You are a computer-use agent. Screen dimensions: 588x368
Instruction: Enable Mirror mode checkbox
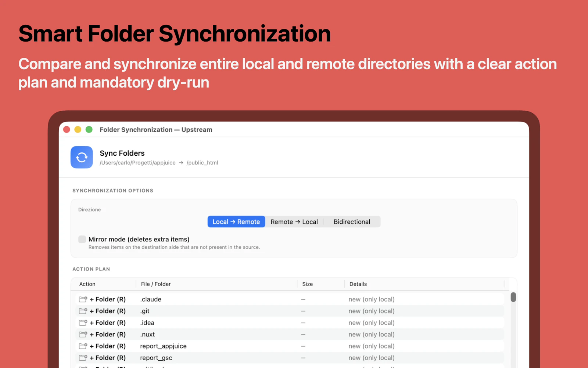pos(82,239)
